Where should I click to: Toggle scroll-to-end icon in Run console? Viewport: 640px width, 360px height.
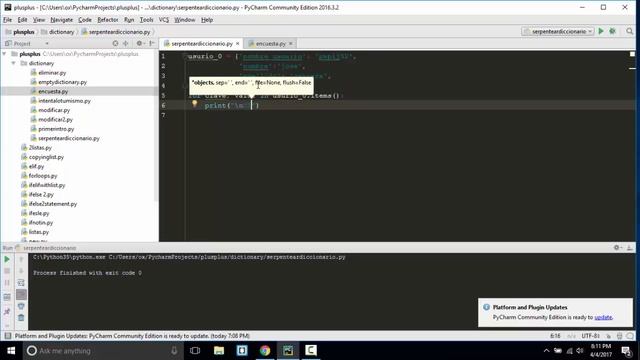click(x=21, y=294)
